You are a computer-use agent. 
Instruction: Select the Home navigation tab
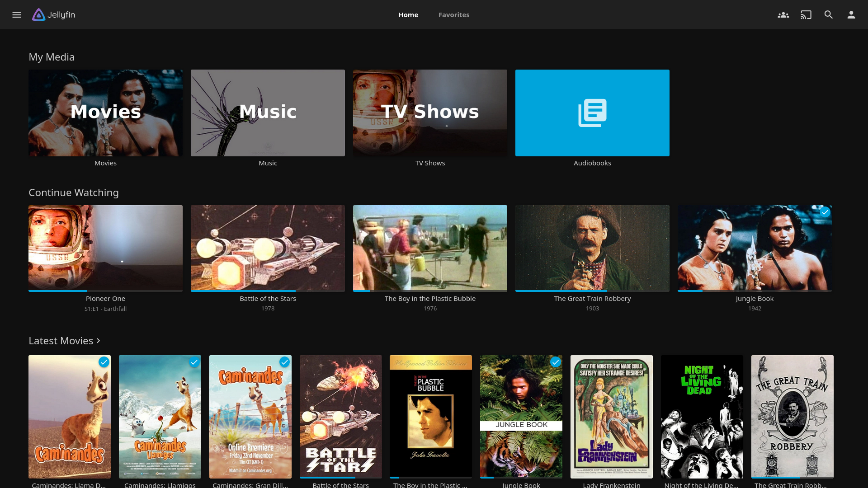[x=408, y=14]
